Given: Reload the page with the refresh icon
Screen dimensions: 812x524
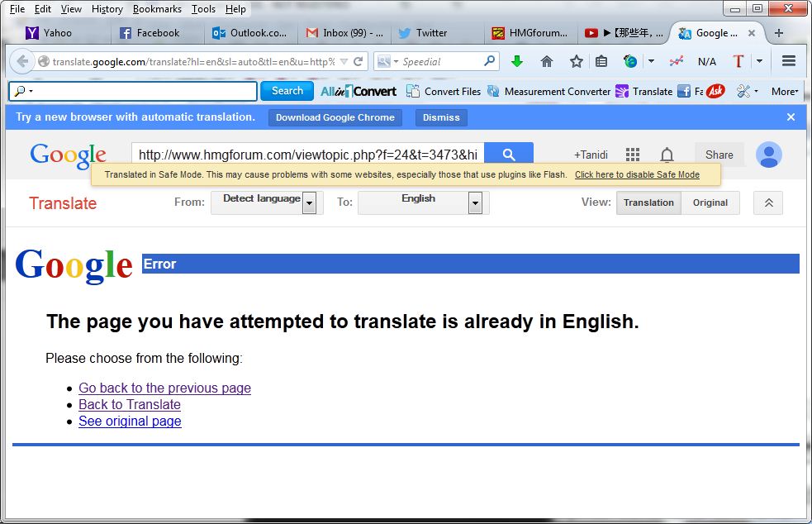Looking at the screenshot, I should [x=358, y=62].
